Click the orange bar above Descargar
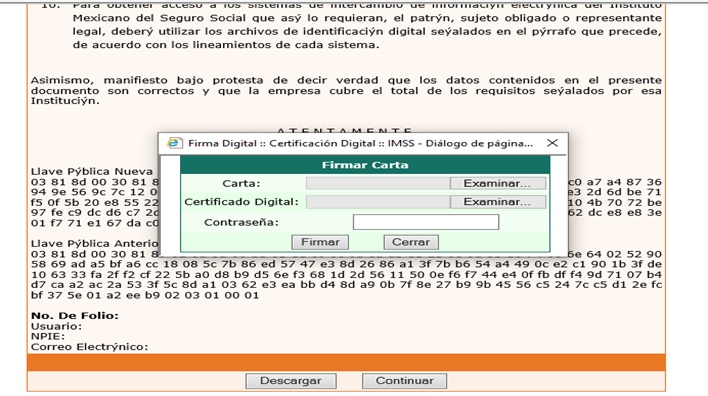 [x=346, y=363]
